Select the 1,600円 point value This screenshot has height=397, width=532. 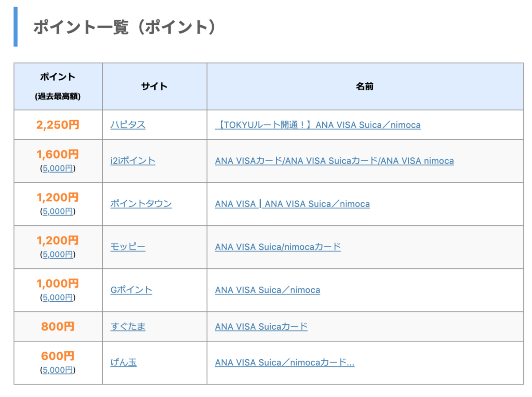58,155
